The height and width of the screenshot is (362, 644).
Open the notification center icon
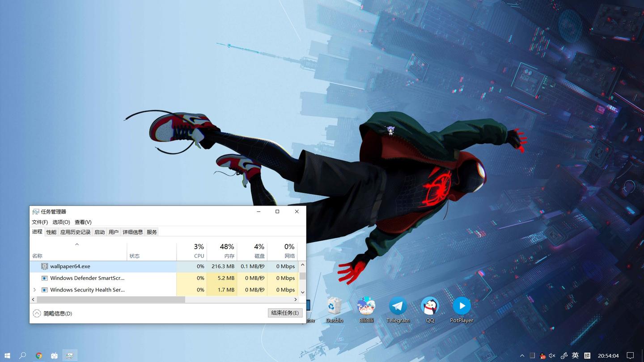coord(630,356)
